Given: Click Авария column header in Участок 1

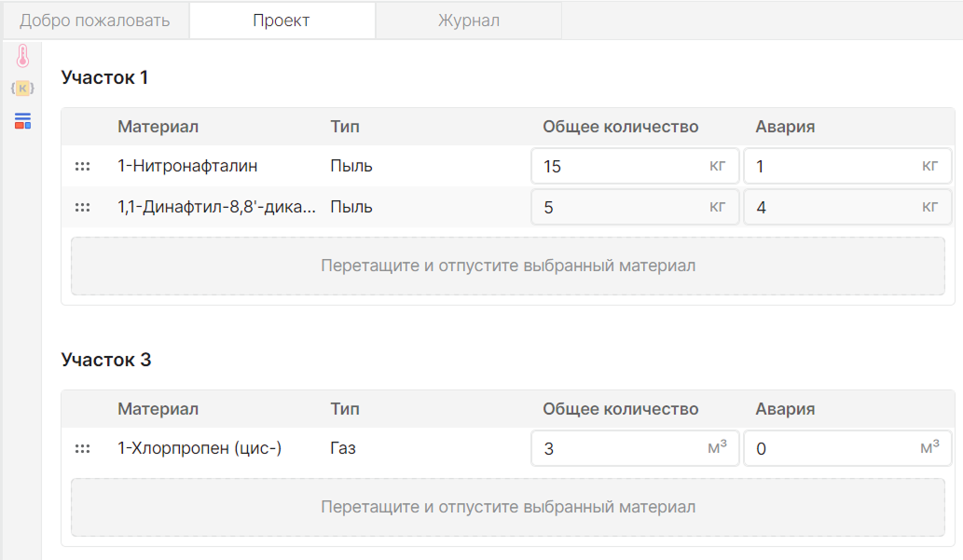Looking at the screenshot, I should coord(785,127).
